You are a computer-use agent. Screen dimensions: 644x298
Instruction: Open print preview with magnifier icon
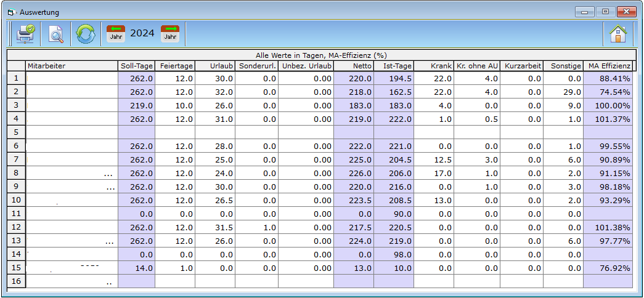pos(56,34)
